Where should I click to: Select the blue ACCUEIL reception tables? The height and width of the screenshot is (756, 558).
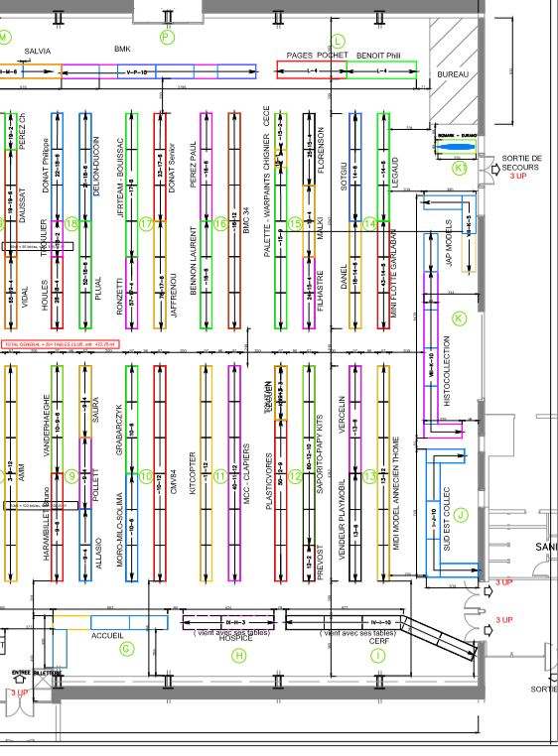[x=129, y=622]
